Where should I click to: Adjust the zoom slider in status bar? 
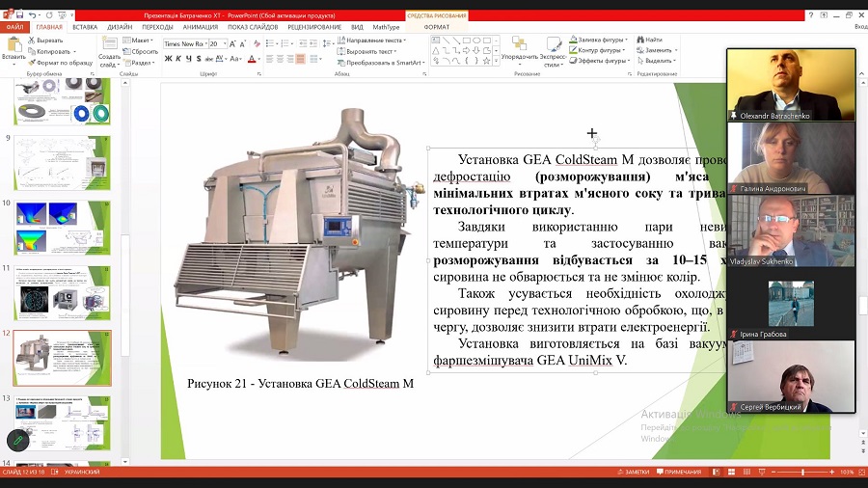pos(802,472)
